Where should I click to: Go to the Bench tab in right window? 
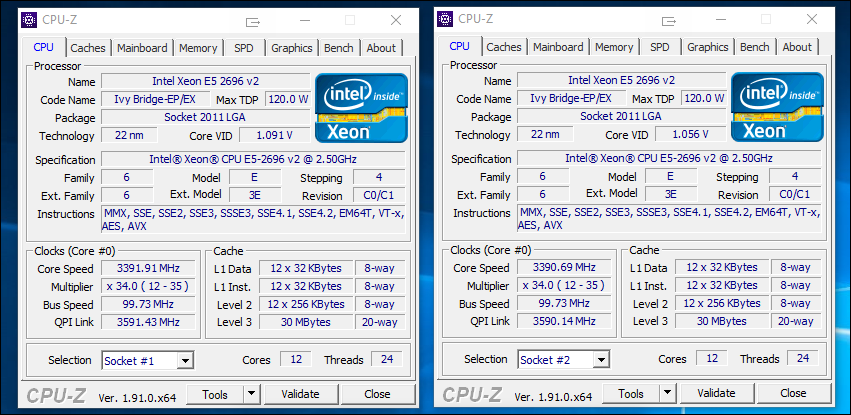[754, 47]
